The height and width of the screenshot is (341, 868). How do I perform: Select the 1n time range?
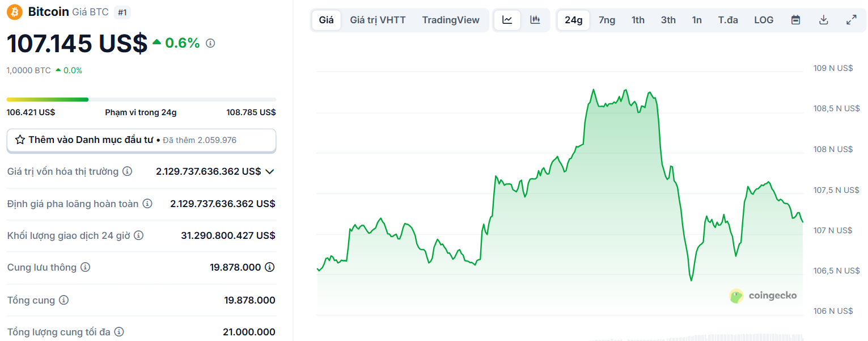click(697, 20)
